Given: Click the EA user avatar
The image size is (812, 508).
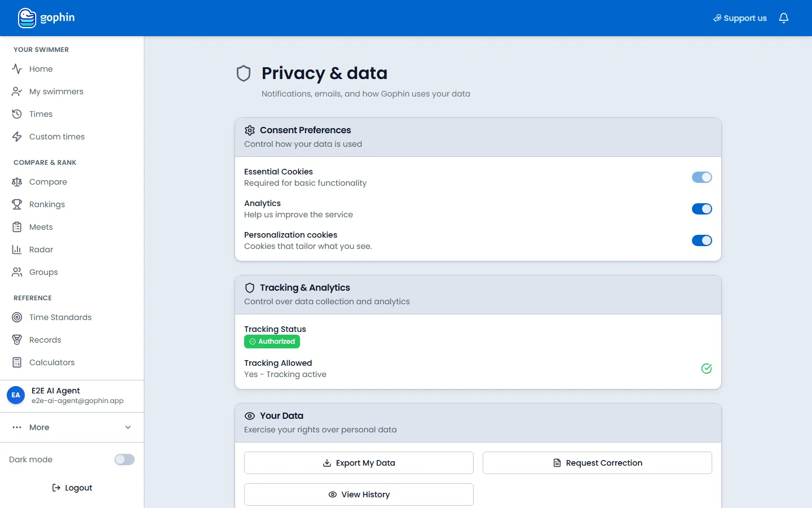Looking at the screenshot, I should coord(16,395).
